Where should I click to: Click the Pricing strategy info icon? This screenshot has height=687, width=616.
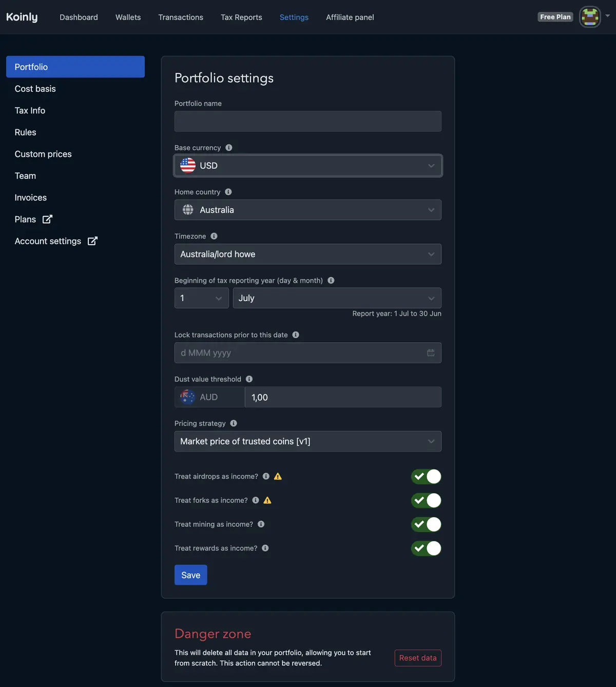(x=233, y=423)
